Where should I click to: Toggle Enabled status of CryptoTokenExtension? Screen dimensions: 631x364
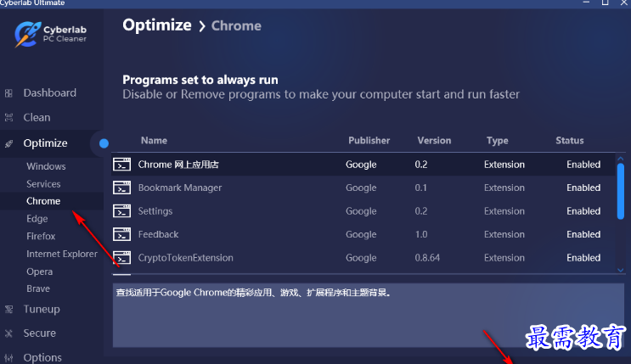[583, 258]
